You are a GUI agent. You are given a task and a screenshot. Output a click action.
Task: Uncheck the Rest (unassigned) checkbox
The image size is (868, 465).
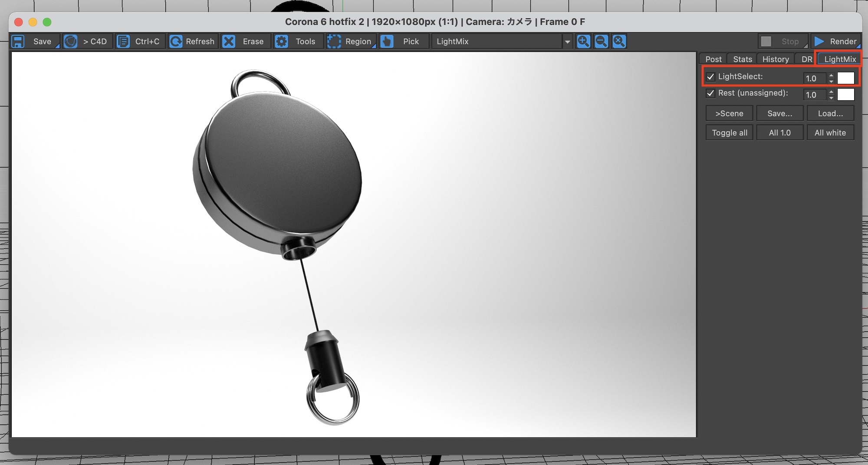pyautogui.click(x=710, y=93)
